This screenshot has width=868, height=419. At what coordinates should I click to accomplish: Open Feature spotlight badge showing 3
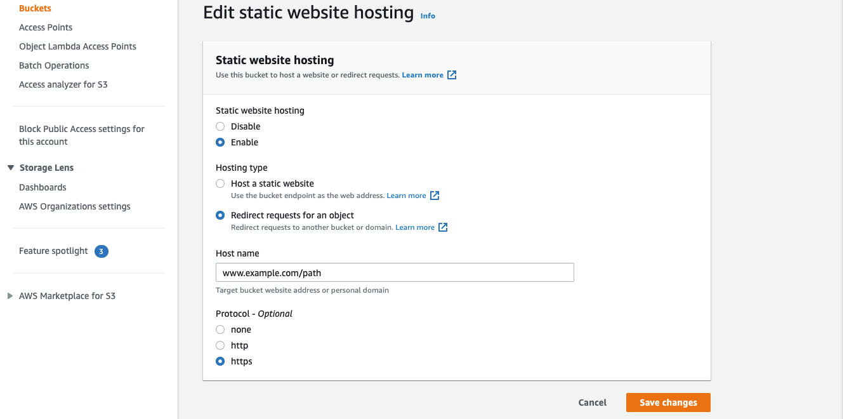tap(102, 251)
